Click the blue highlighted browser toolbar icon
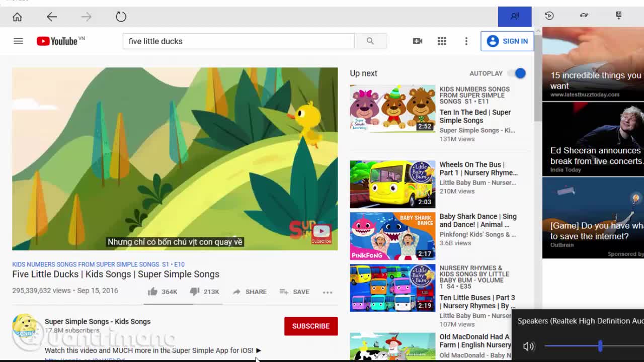The image size is (644, 362). point(515,17)
